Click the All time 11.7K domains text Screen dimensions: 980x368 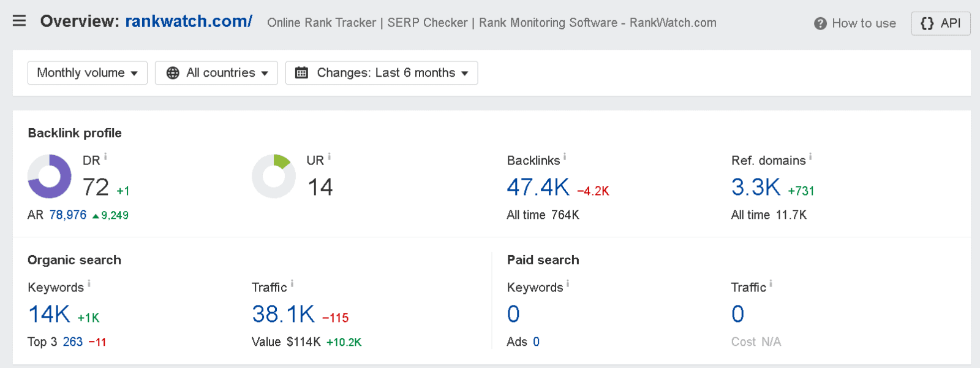(769, 215)
